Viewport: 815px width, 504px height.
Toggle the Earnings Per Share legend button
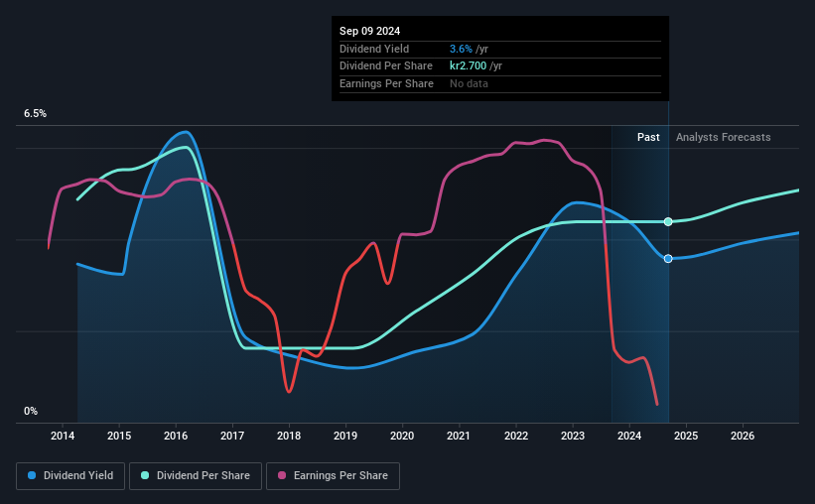click(x=333, y=476)
